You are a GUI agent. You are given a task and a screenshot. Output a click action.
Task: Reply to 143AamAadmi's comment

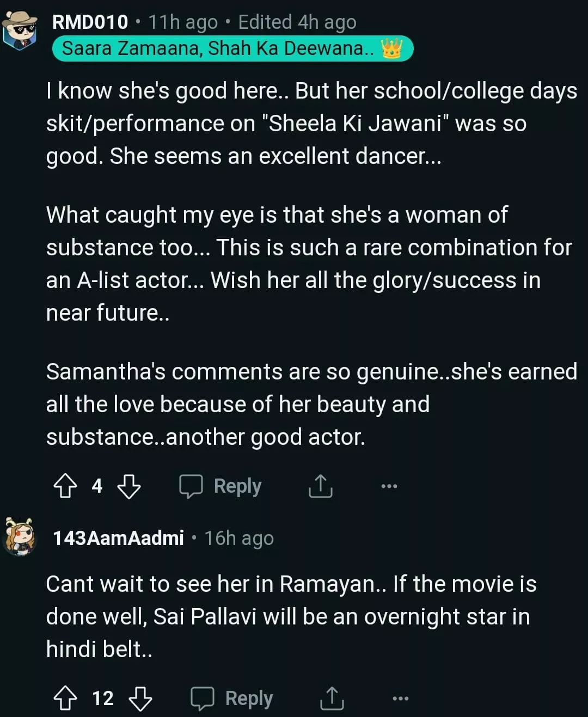pos(232,698)
